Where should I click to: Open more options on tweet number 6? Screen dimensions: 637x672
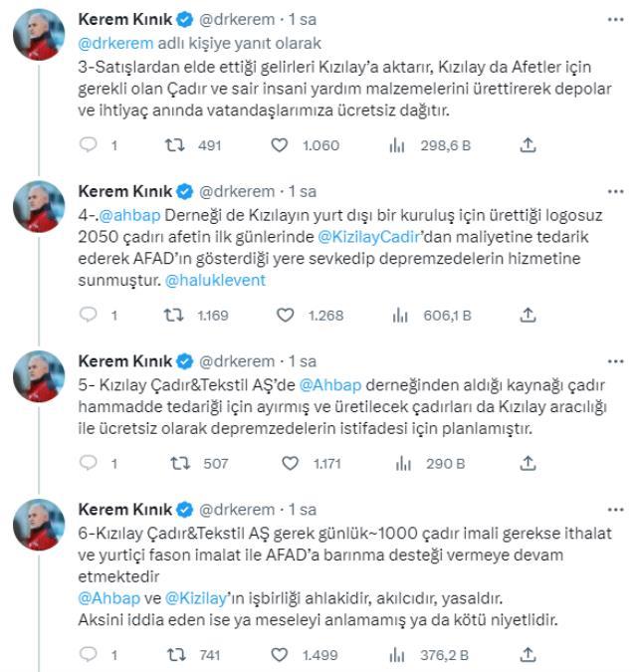pos(615,510)
